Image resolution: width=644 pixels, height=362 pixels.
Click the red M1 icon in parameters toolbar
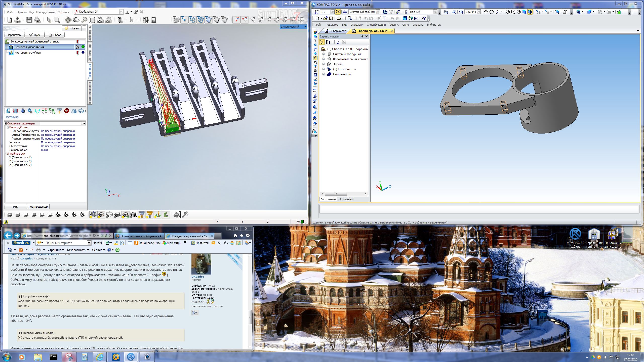click(x=66, y=111)
